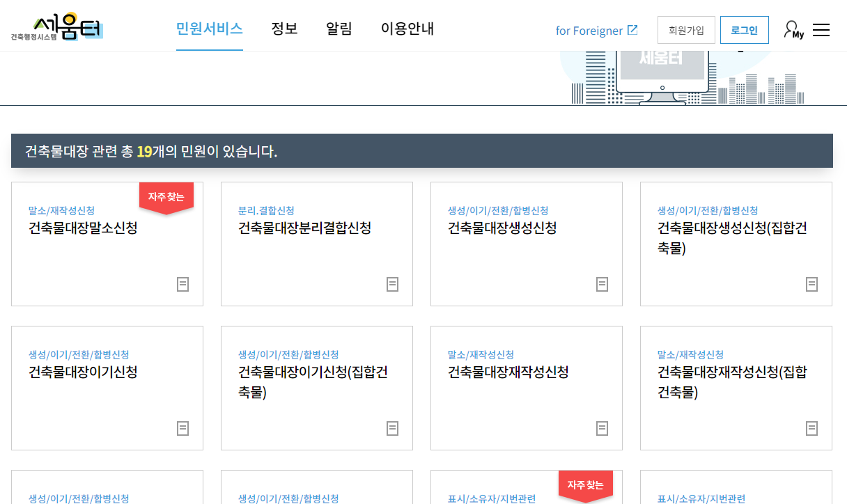Screen dimensions: 847x504
Task: Open the hamburger menu icon
Action: click(x=822, y=29)
